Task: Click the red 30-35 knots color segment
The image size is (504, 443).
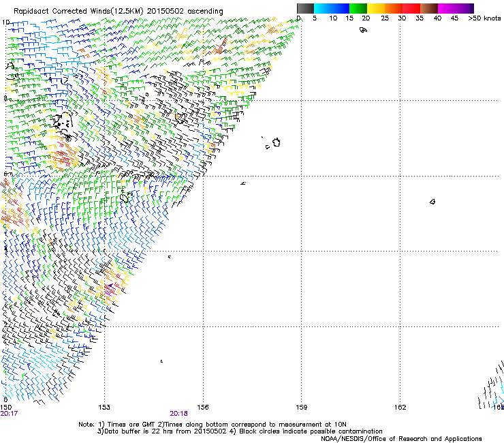Action: tap(411, 8)
